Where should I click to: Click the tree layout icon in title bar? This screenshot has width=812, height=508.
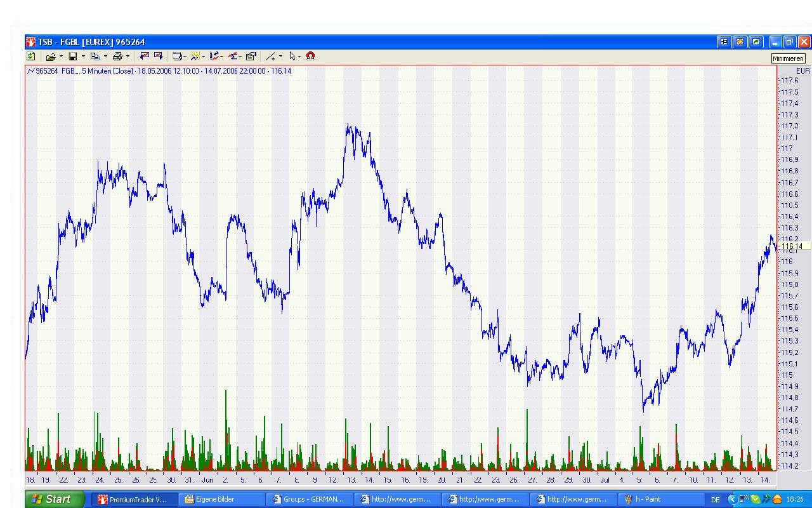(x=724, y=42)
